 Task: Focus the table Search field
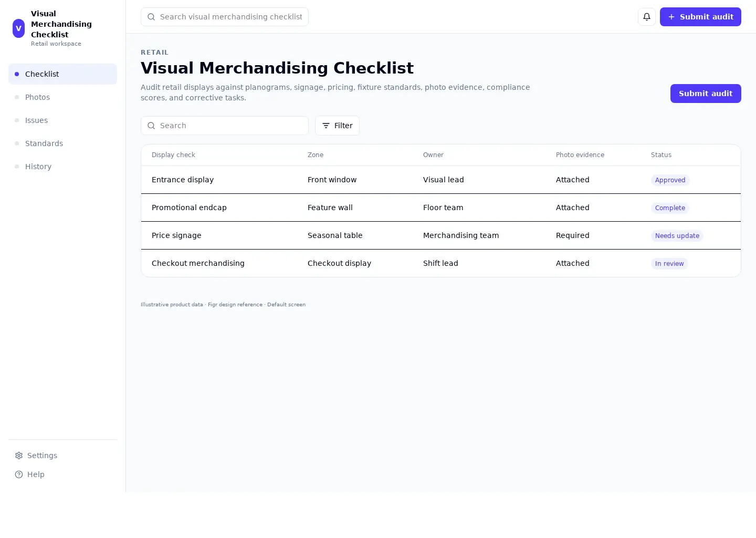tap(225, 126)
